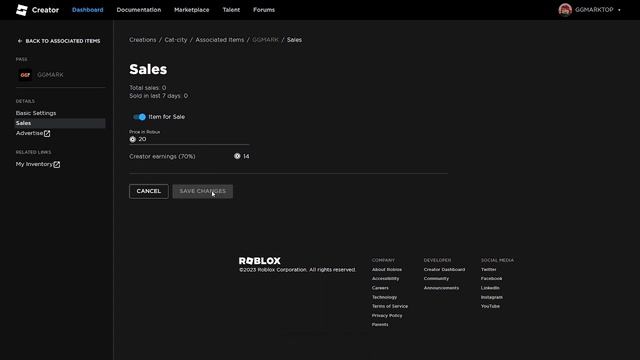Open the Terms of Service footer link
640x360 pixels.
point(390,306)
